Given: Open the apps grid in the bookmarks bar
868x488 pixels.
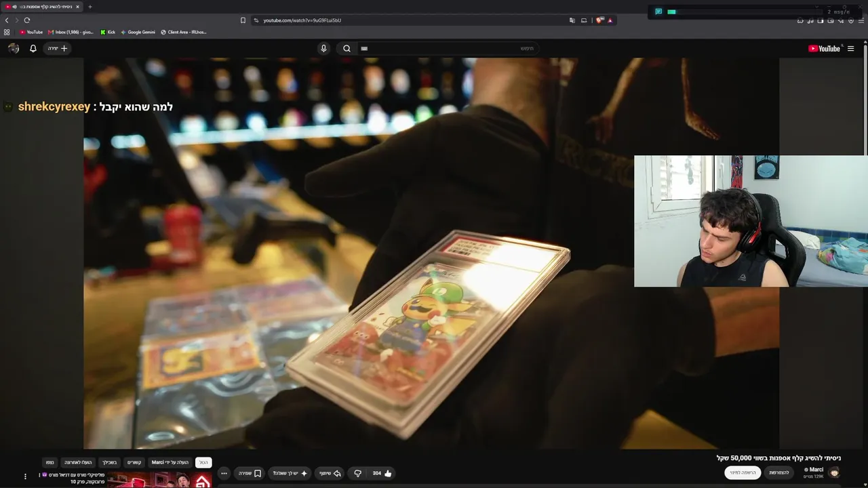Looking at the screenshot, I should pyautogui.click(x=7, y=32).
